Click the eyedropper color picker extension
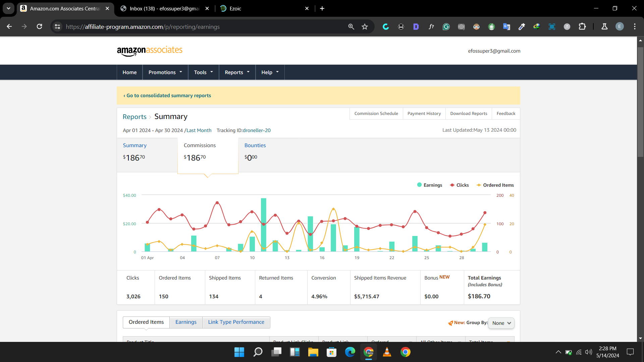The height and width of the screenshot is (362, 644). click(522, 26)
